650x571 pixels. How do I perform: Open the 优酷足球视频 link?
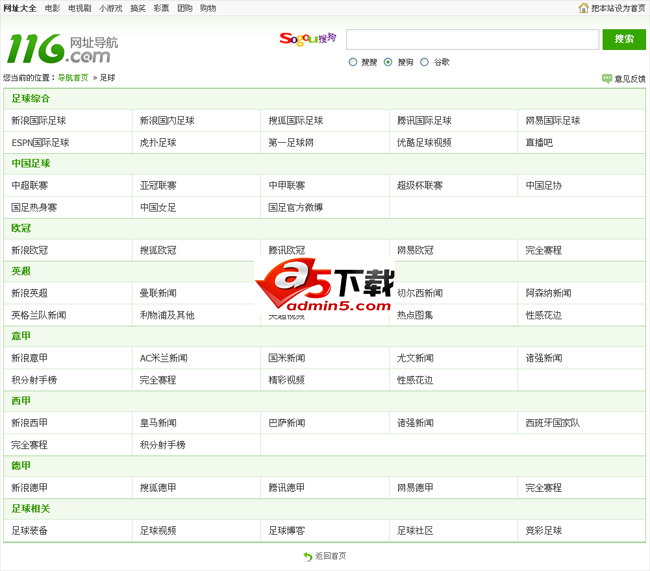[424, 143]
